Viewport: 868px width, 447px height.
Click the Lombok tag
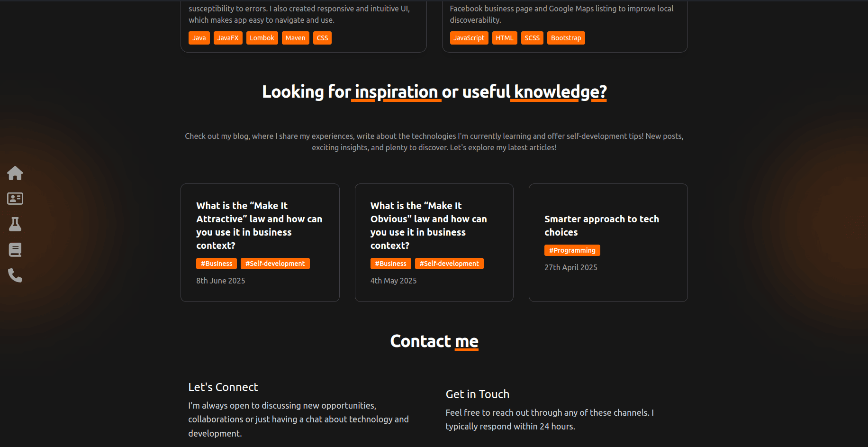click(x=262, y=38)
